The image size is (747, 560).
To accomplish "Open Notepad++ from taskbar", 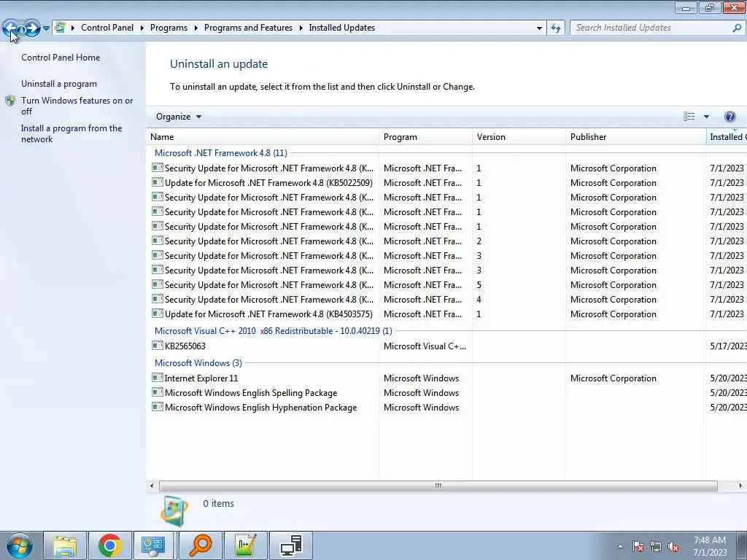I will point(246,545).
